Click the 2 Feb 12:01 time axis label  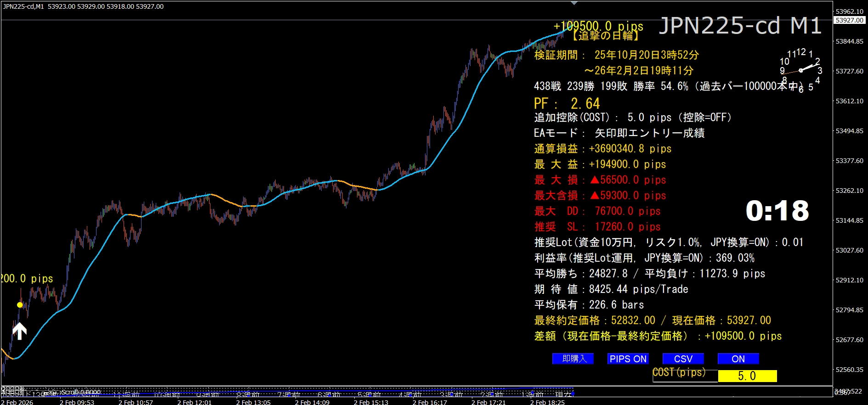[x=194, y=402]
